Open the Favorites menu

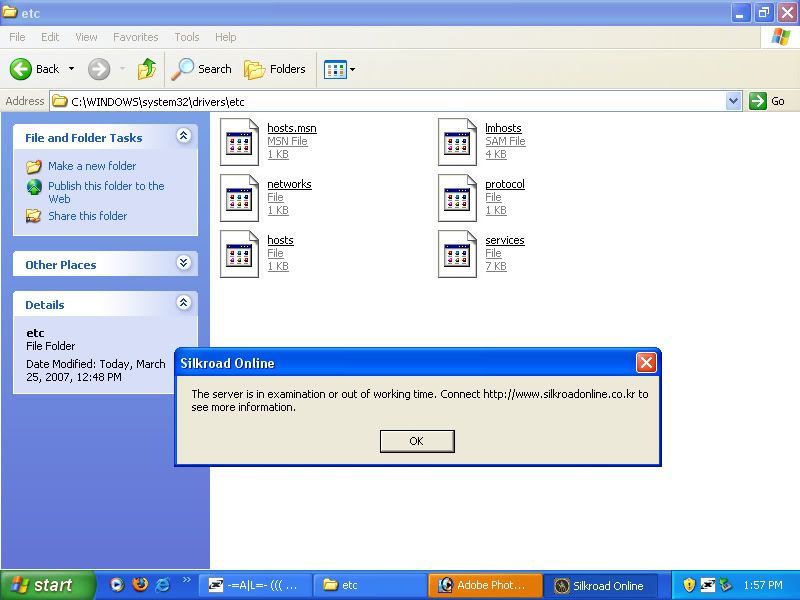point(136,37)
